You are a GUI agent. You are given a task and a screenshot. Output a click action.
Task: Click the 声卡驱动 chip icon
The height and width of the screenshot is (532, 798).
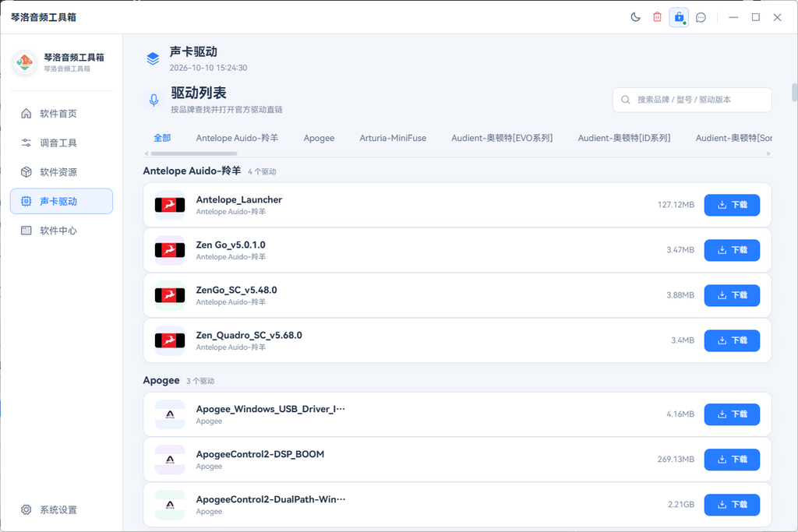tap(26, 202)
